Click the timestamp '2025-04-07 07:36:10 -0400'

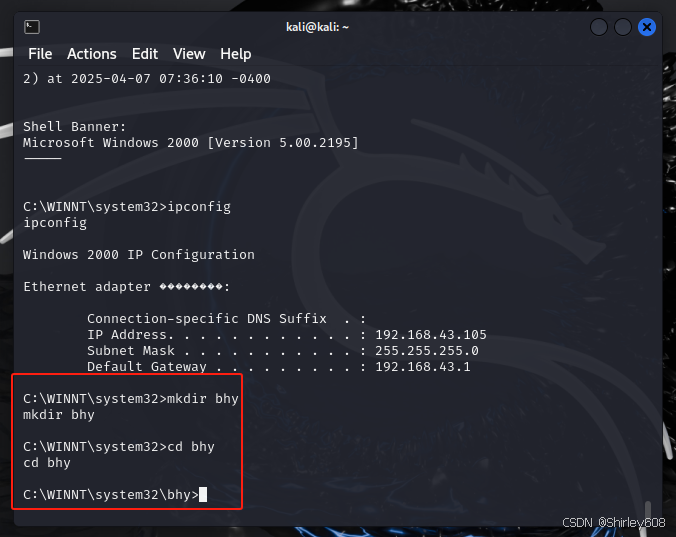click(x=171, y=79)
